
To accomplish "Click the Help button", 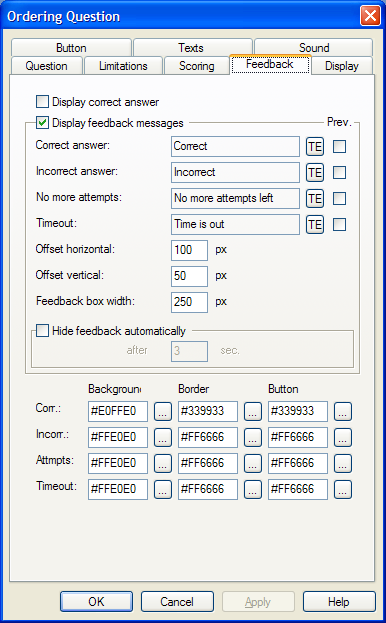I will tap(339, 602).
